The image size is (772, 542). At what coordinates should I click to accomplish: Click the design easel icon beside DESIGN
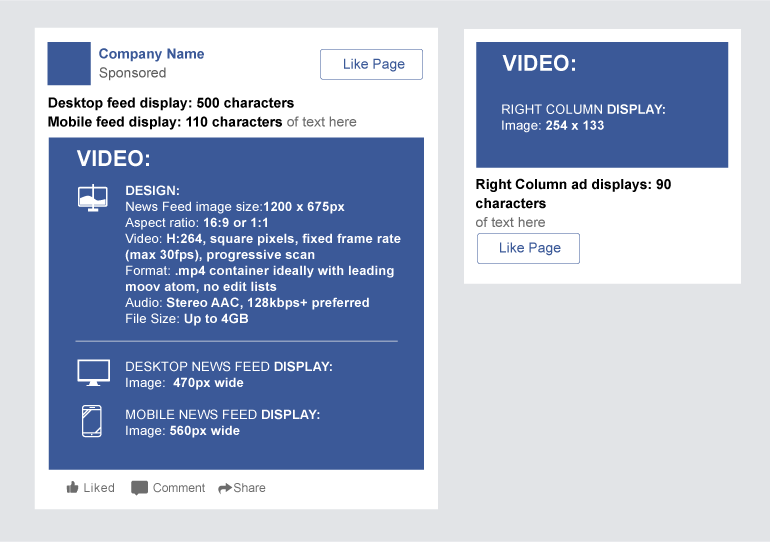[x=93, y=197]
